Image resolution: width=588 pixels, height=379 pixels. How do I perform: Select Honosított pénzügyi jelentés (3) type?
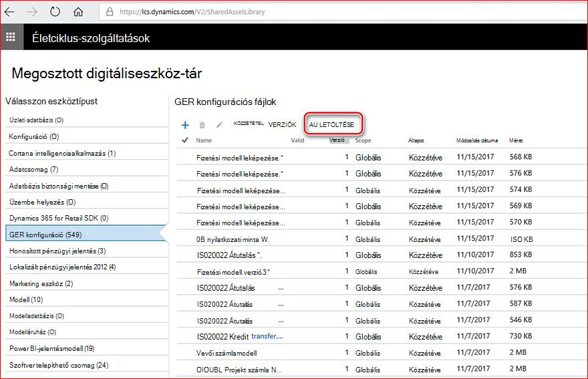87,251
